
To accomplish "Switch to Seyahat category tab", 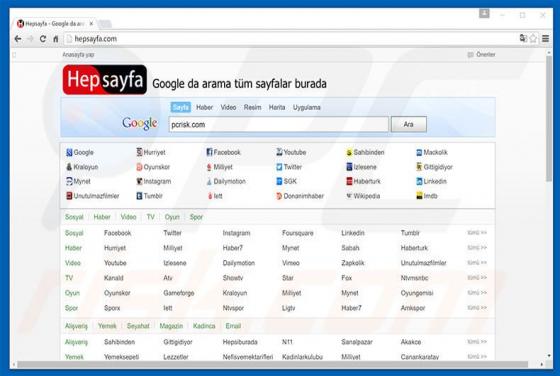I will click(x=138, y=326).
